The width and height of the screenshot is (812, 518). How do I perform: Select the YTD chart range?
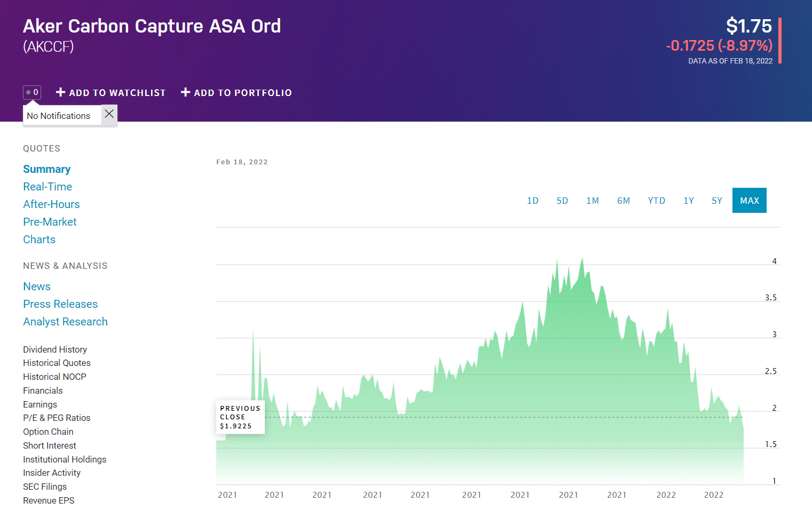click(x=657, y=201)
